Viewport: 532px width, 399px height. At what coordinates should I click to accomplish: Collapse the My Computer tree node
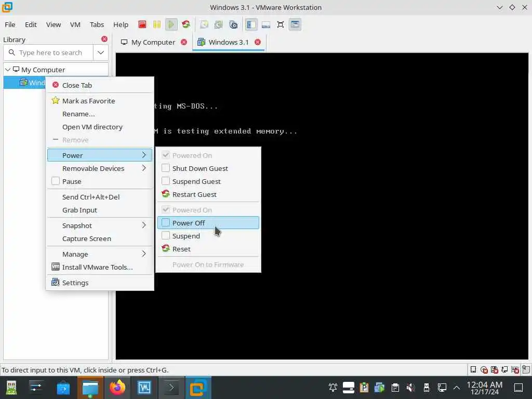(7, 70)
